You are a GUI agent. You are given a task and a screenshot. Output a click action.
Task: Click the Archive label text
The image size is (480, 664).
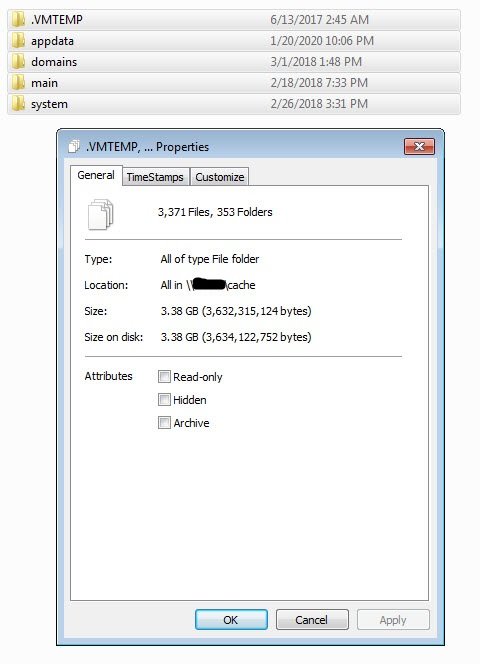point(191,423)
